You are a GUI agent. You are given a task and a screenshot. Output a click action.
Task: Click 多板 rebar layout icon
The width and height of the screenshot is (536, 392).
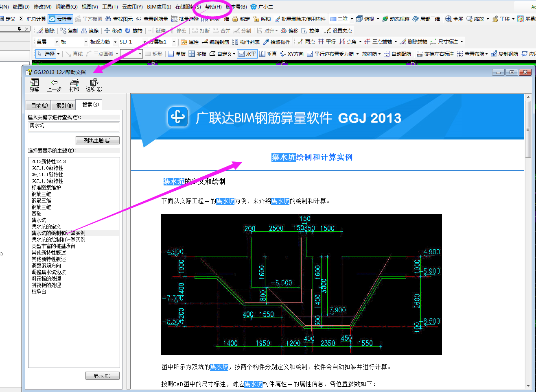pos(192,54)
